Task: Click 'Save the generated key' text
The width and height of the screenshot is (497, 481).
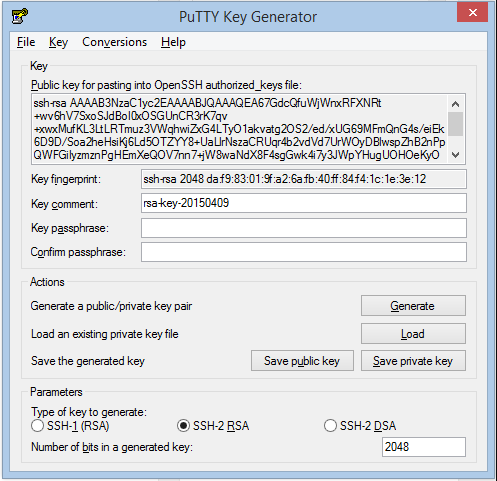Action: [x=88, y=361]
